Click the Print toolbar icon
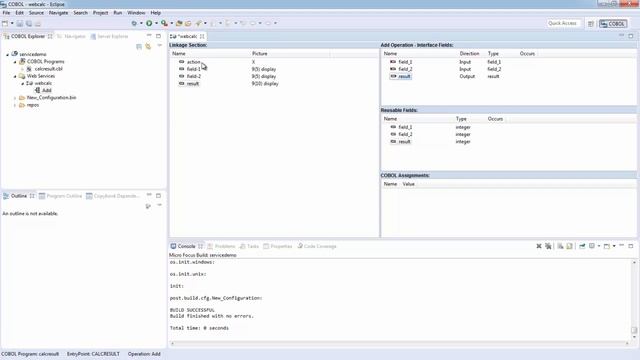The image size is (640, 360). 38,23
